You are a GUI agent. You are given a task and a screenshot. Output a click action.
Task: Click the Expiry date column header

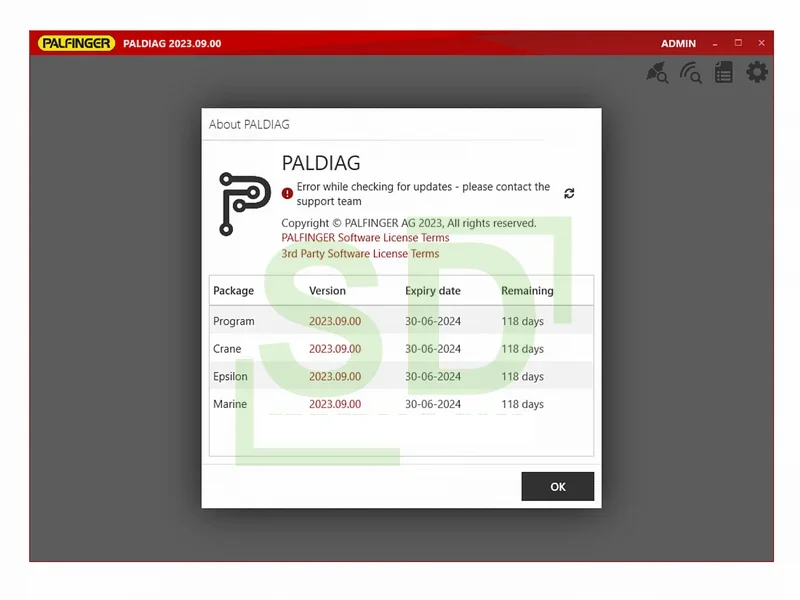click(433, 291)
